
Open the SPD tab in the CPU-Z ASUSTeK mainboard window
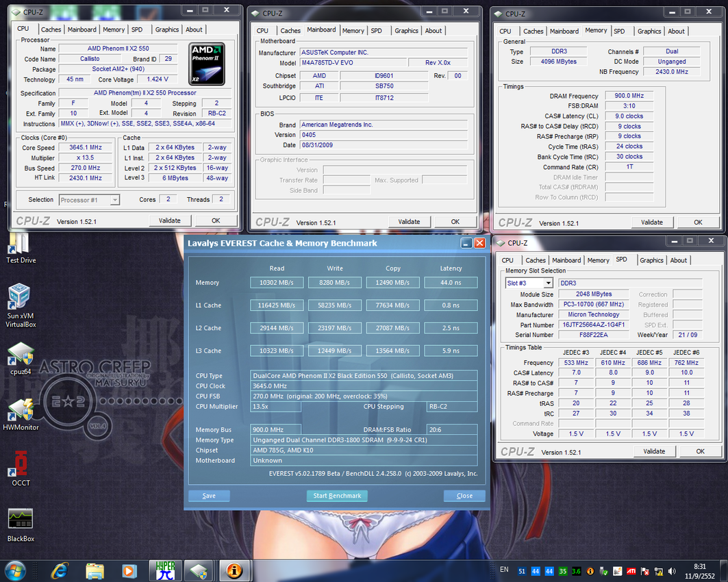pos(377,31)
